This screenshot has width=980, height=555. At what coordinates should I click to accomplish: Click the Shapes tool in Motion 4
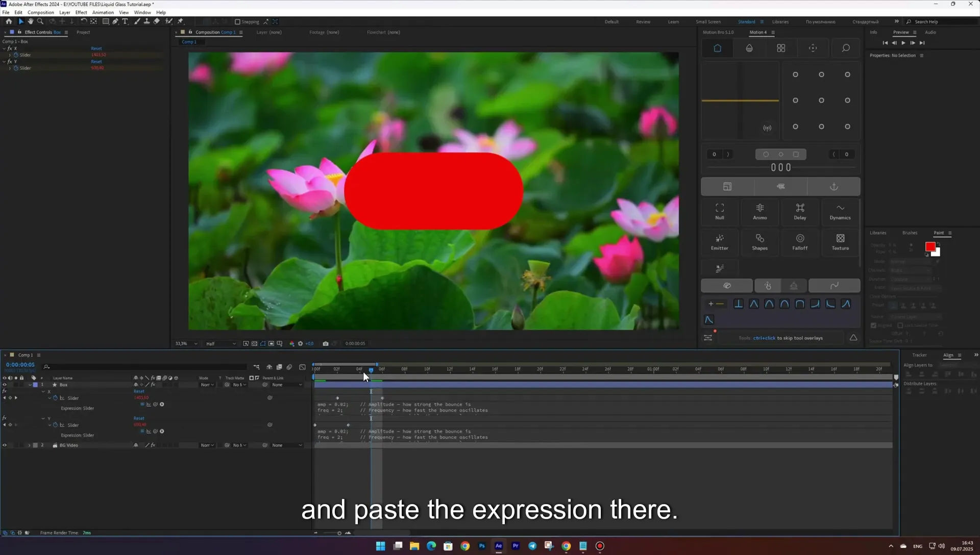pyautogui.click(x=759, y=242)
